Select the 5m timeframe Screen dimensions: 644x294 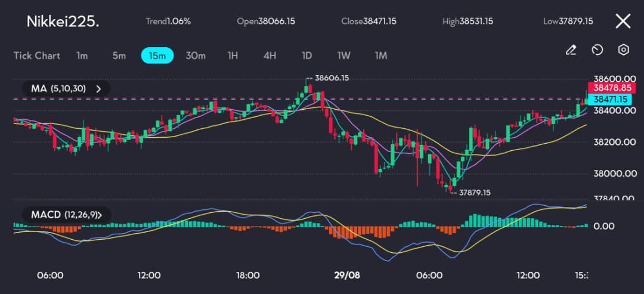119,55
